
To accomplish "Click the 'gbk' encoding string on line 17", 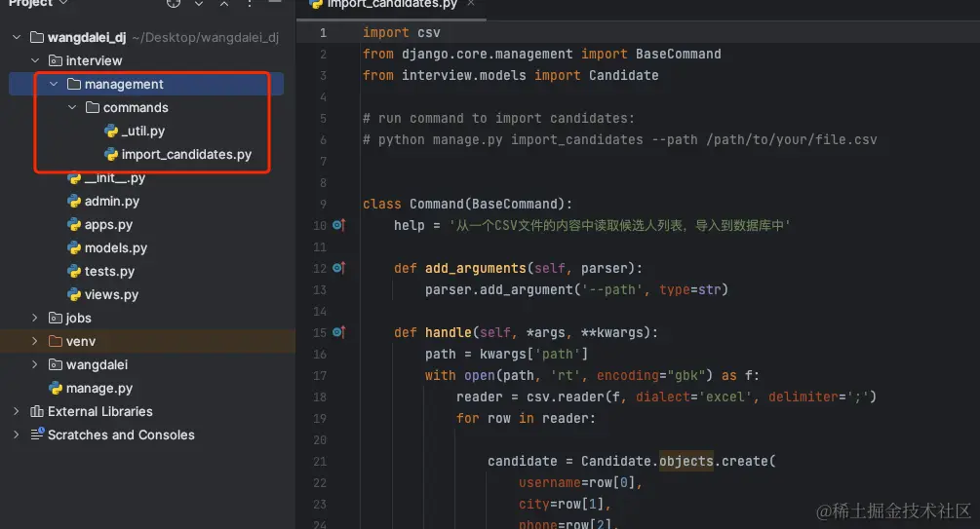I will pyautogui.click(x=686, y=375).
